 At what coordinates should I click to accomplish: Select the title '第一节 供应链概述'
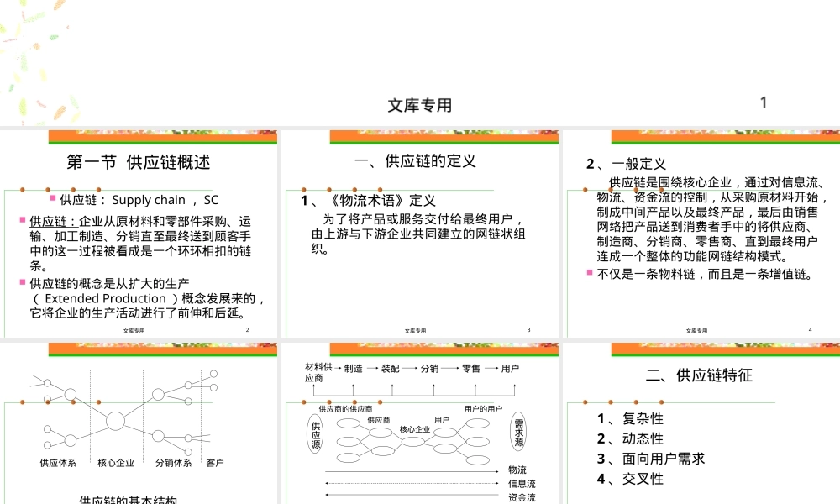click(139, 162)
